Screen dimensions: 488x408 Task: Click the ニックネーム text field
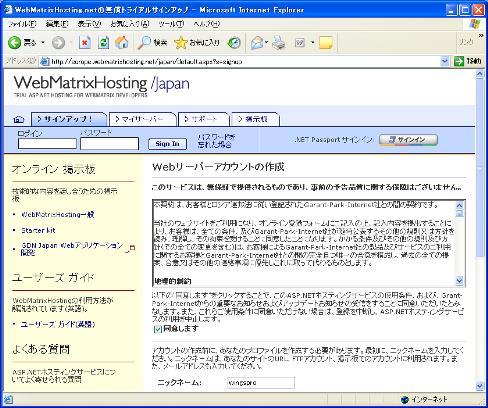[261, 383]
